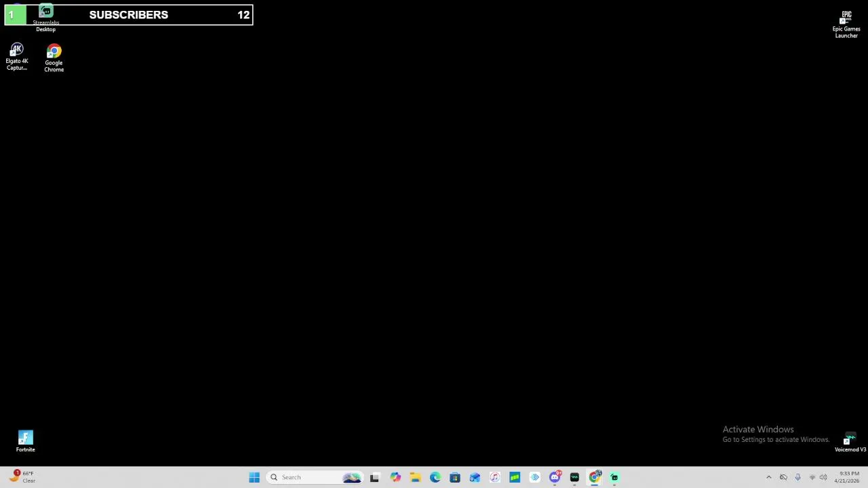The width and height of the screenshot is (868, 488).
Task: Open the Windows Start menu
Action: (x=254, y=477)
